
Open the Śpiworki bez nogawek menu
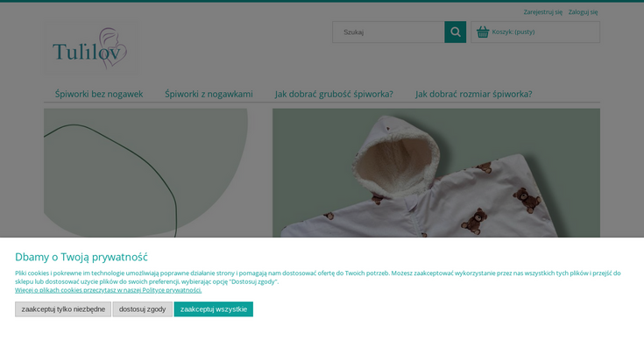tap(98, 94)
